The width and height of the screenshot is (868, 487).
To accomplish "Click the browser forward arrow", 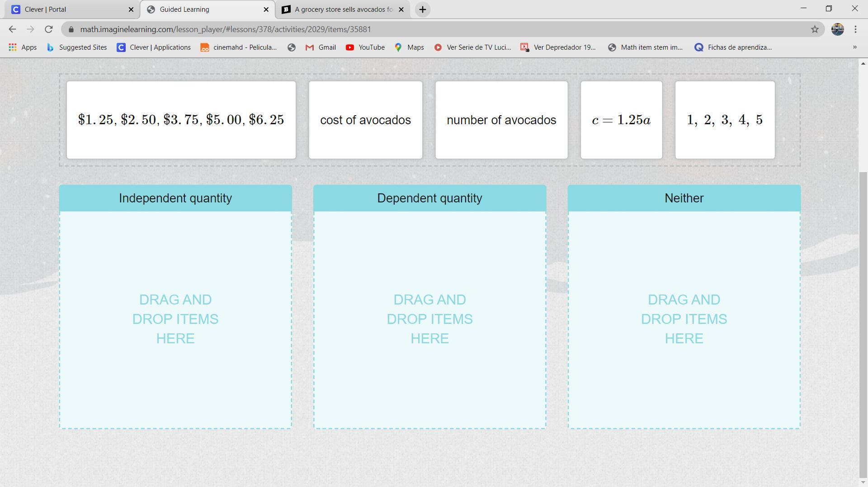I will pyautogui.click(x=30, y=29).
